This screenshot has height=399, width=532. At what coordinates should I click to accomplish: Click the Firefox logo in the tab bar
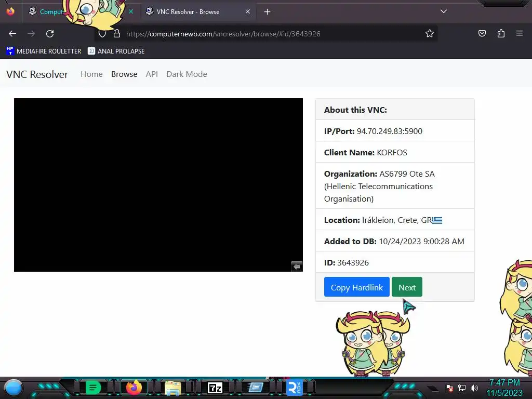pos(10,11)
